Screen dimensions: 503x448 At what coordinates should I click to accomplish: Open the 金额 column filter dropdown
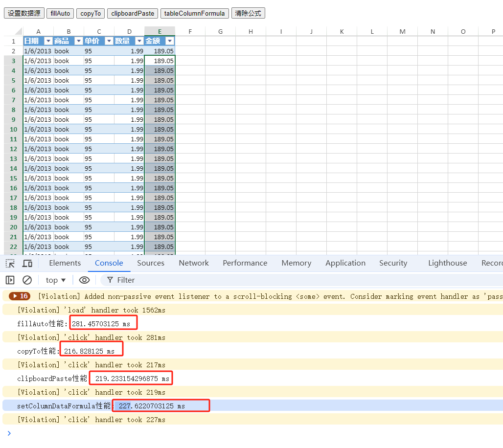click(x=170, y=41)
